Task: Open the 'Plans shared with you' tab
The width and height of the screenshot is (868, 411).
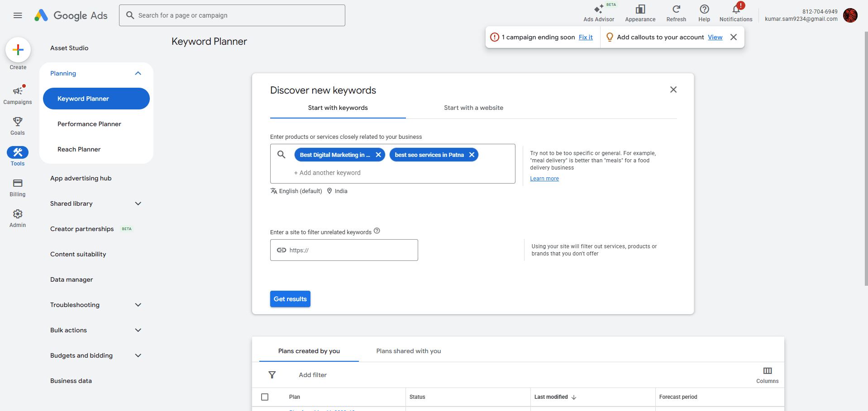Action: 408,351
